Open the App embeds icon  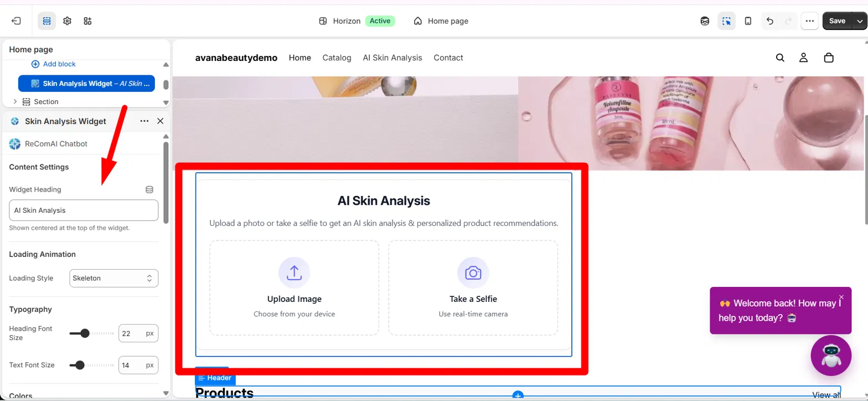coord(87,21)
